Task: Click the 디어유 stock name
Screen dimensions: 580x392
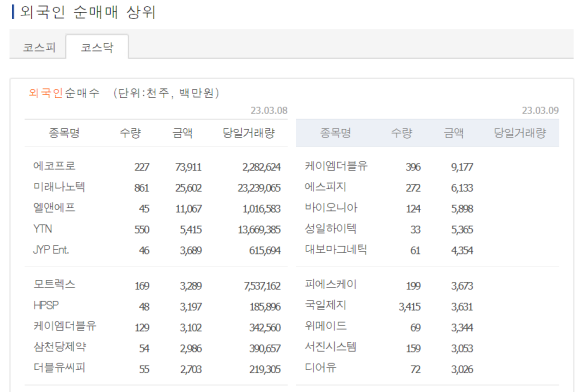Action: pos(320,368)
